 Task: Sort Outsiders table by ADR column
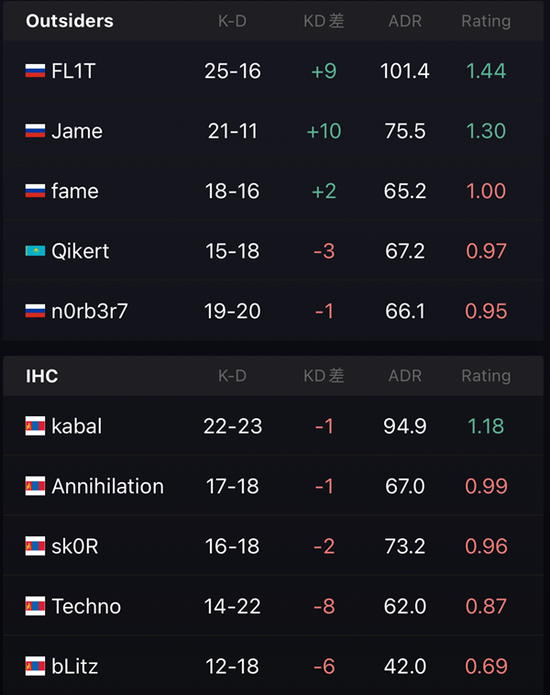coord(405,21)
